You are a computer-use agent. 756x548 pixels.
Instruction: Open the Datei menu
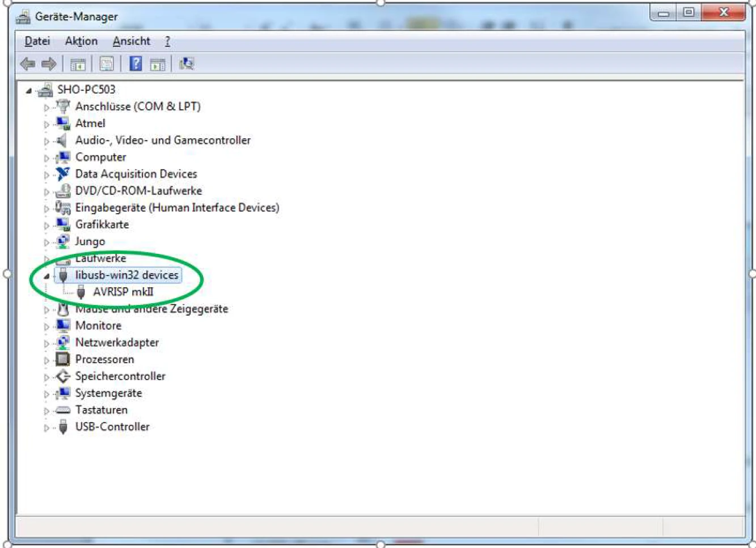(37, 41)
